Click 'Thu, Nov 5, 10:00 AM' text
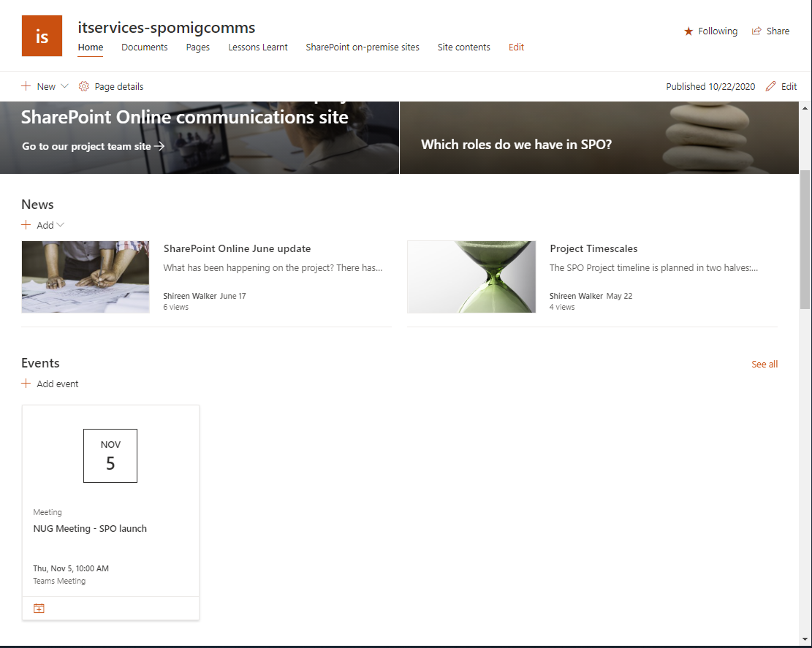Viewport: 812px width, 648px height. click(x=71, y=568)
